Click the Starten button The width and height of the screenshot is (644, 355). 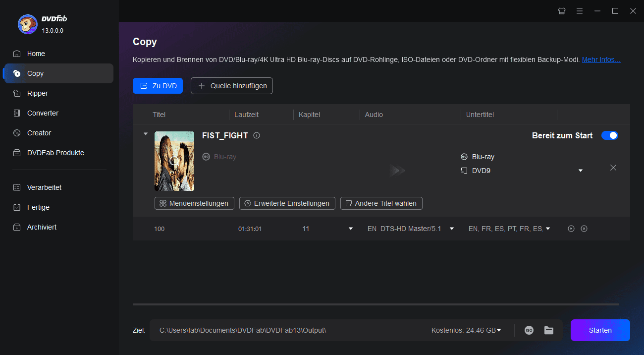600,330
